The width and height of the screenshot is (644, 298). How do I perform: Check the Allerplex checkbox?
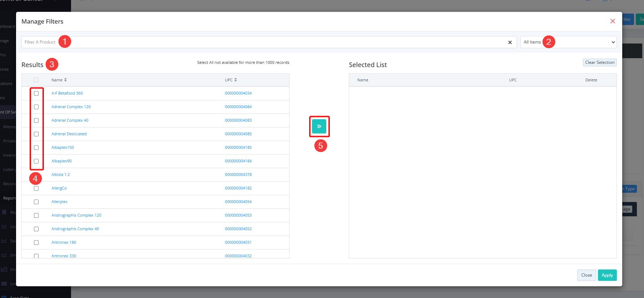tap(36, 202)
